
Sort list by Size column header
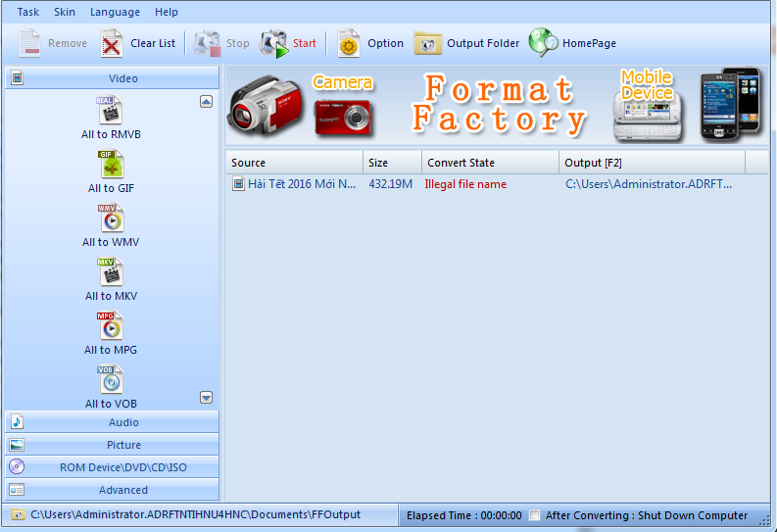click(x=392, y=163)
